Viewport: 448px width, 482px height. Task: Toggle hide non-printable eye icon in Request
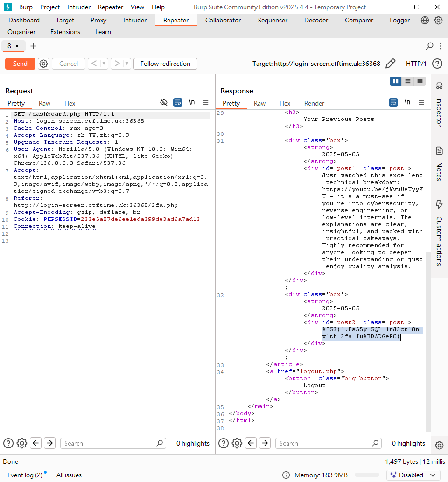(164, 102)
